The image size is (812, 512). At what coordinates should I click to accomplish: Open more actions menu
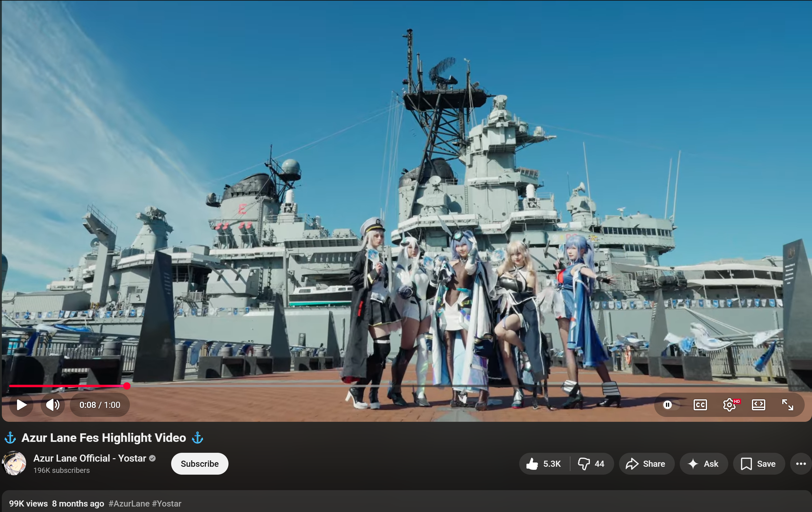pos(800,464)
